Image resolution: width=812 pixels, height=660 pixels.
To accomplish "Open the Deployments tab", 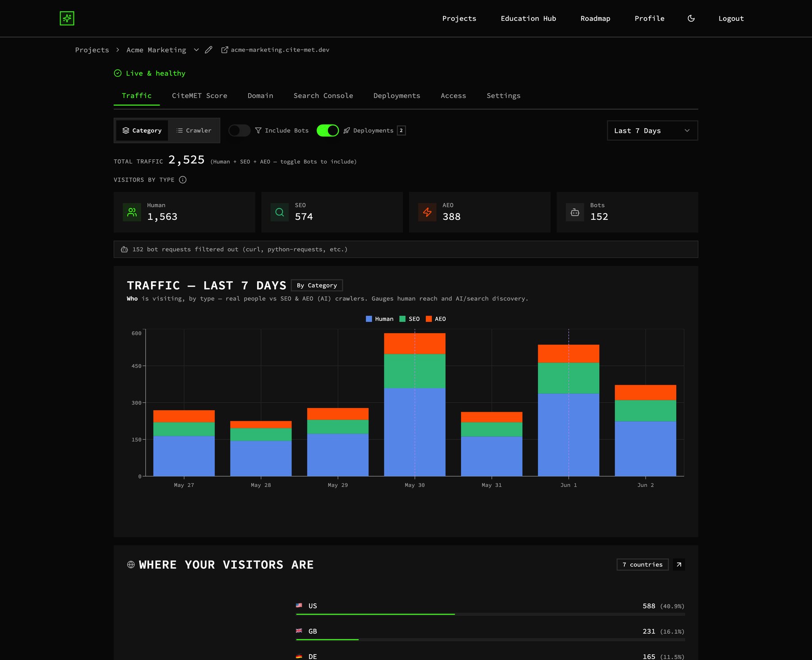I will (x=397, y=96).
